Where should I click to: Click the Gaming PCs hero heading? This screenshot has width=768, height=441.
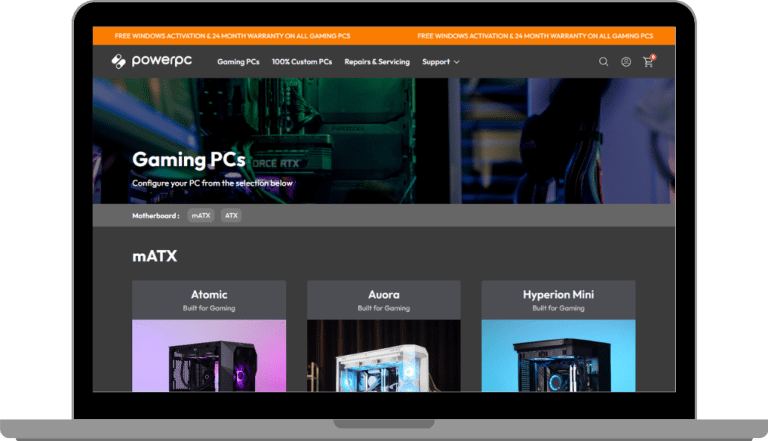(x=189, y=160)
